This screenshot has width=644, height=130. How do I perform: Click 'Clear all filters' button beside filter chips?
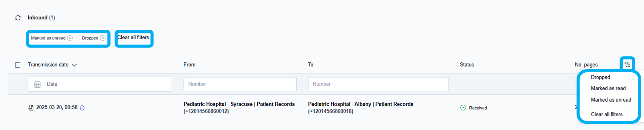pyautogui.click(x=133, y=37)
